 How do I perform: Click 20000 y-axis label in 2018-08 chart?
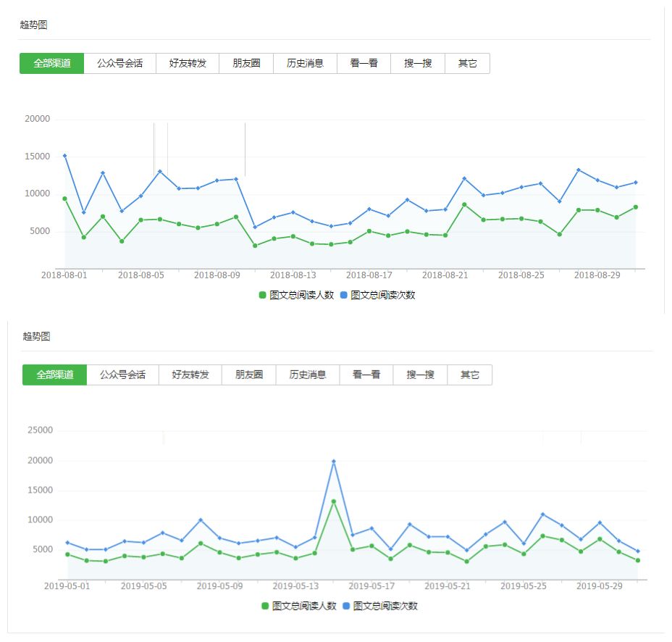click(x=37, y=119)
